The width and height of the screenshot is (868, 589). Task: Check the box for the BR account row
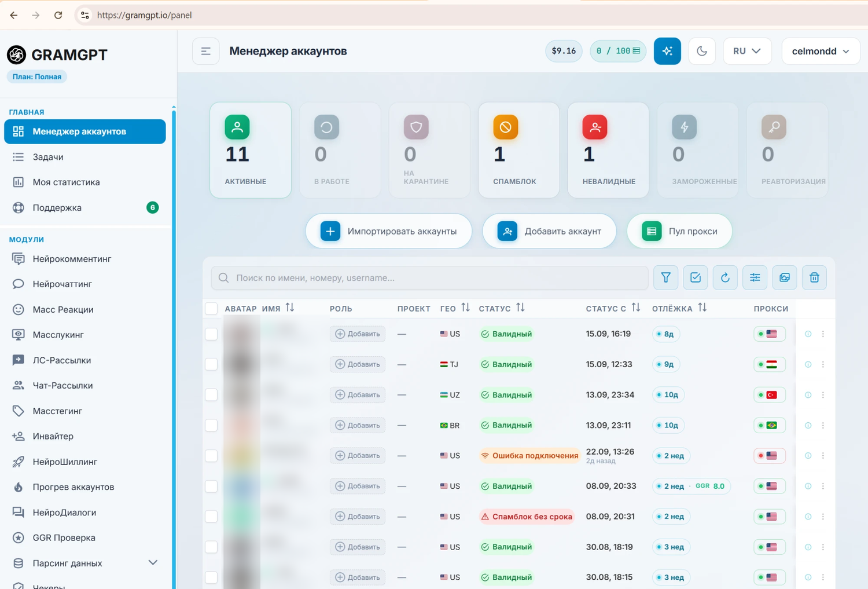coord(211,425)
